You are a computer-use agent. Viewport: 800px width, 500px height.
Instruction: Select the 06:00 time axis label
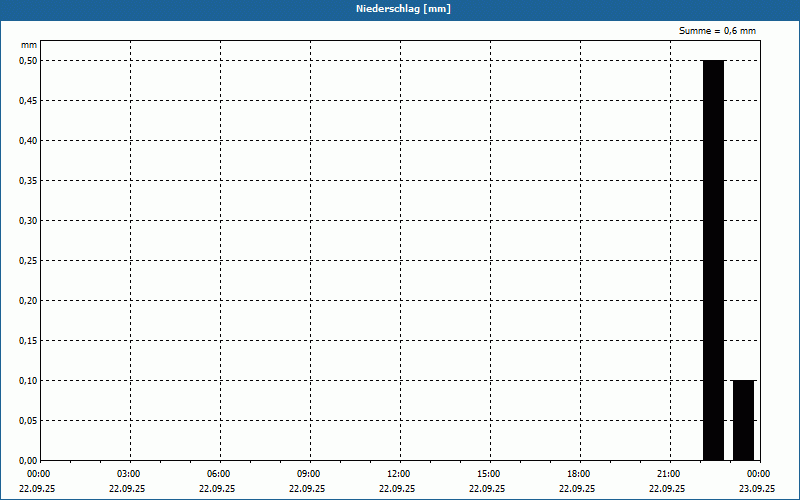218,474
